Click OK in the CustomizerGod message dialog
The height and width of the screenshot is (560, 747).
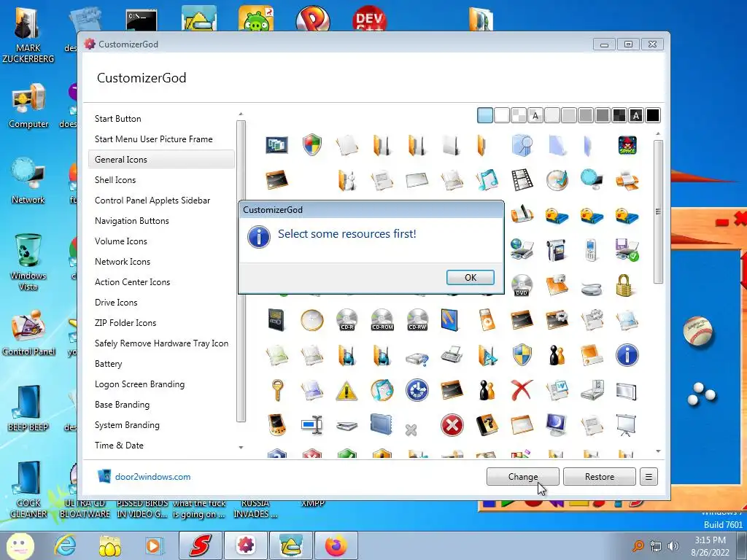click(471, 278)
